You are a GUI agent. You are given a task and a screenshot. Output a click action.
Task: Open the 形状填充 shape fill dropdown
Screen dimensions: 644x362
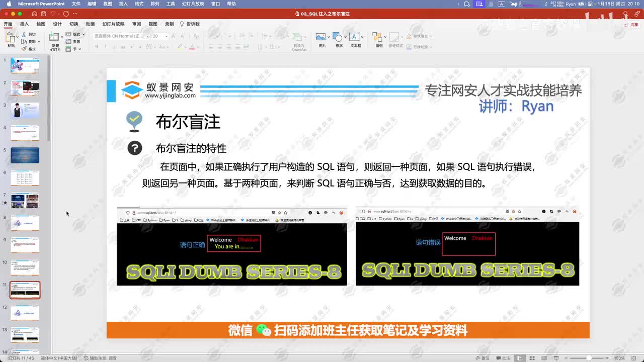coord(418,36)
